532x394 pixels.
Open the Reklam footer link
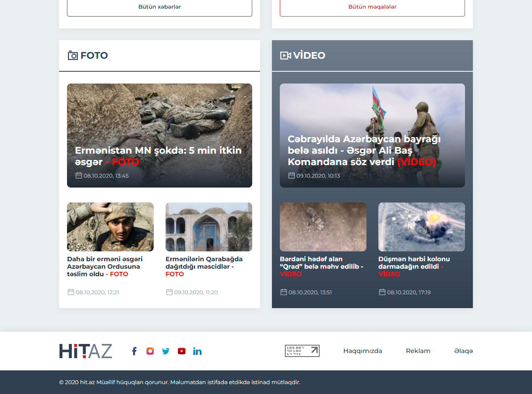(x=418, y=351)
